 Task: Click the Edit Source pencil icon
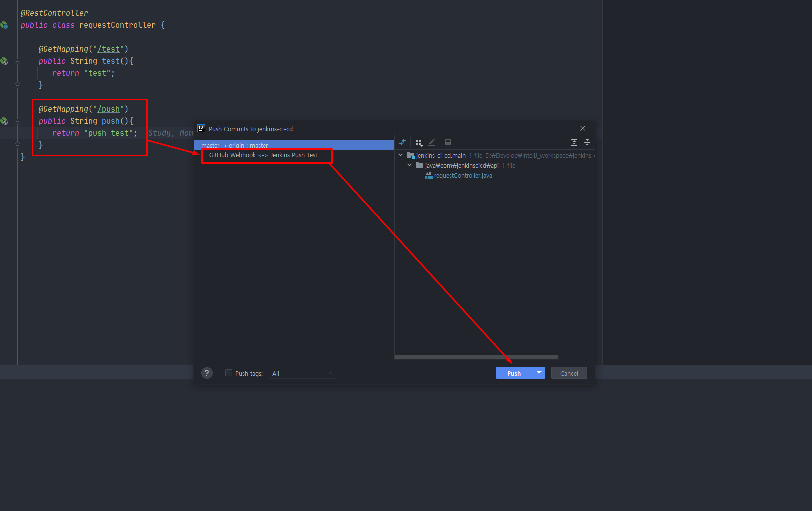(x=432, y=142)
